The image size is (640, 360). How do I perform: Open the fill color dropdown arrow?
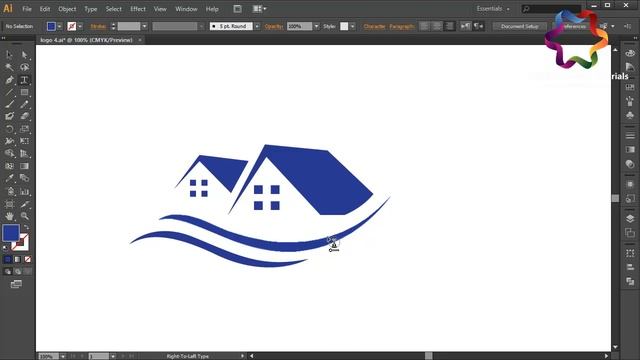point(60,26)
